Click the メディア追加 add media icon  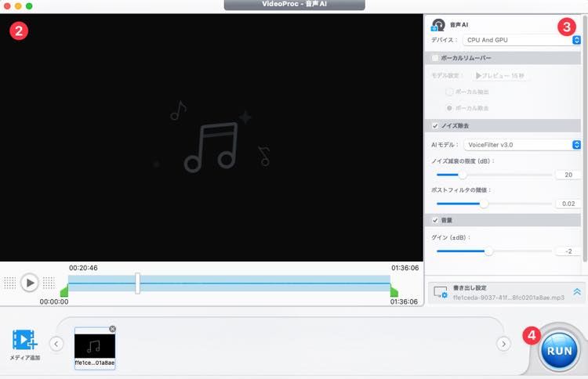(25, 340)
